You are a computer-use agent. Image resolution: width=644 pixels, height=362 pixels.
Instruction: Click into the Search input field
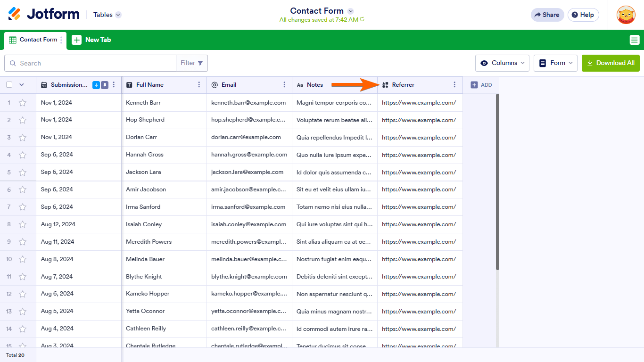point(94,63)
